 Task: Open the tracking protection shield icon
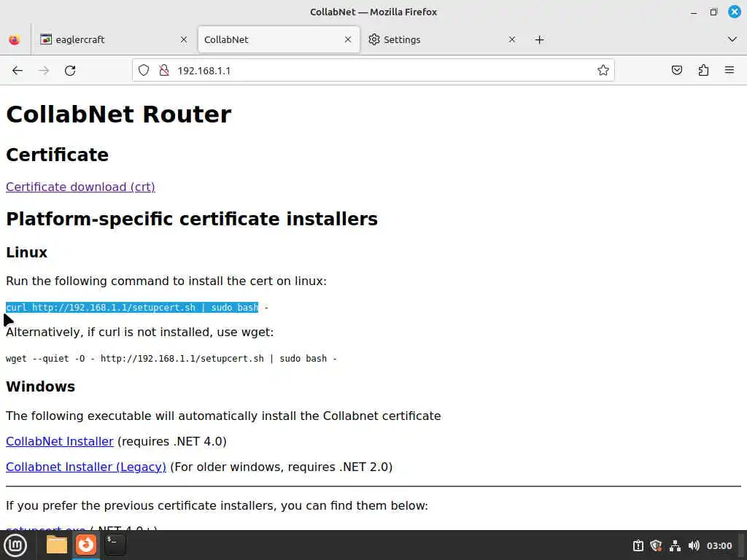144,71
